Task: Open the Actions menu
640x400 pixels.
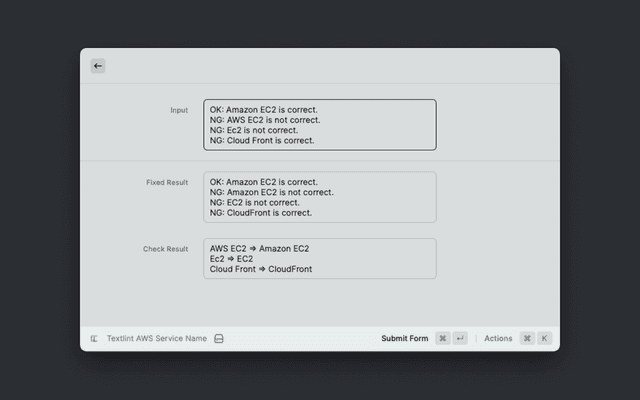Action: point(498,339)
